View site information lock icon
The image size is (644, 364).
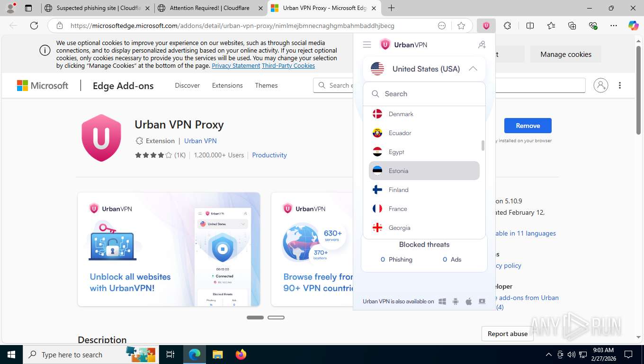coord(60,26)
